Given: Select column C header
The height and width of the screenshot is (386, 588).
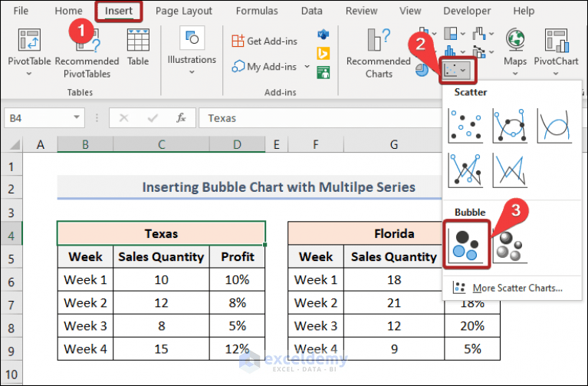Looking at the screenshot, I should (161, 144).
